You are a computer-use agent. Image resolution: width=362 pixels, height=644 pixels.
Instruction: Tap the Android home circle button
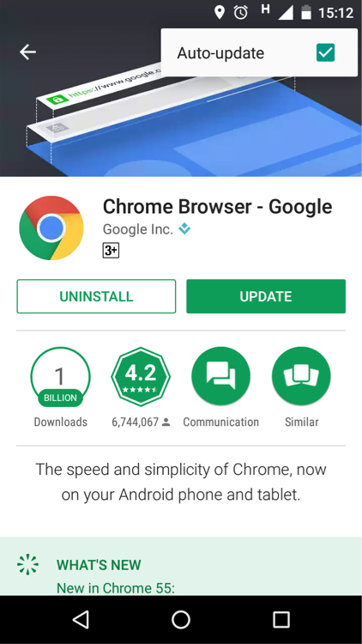click(x=181, y=619)
